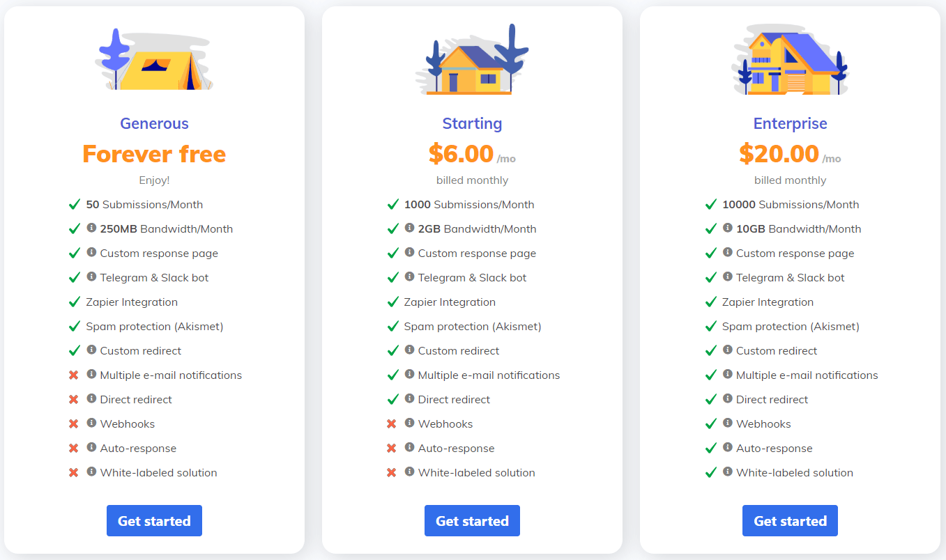Image resolution: width=946 pixels, height=560 pixels.
Task: Click the green checkmark beside Zapier Integration (Starting)
Action: tap(392, 302)
